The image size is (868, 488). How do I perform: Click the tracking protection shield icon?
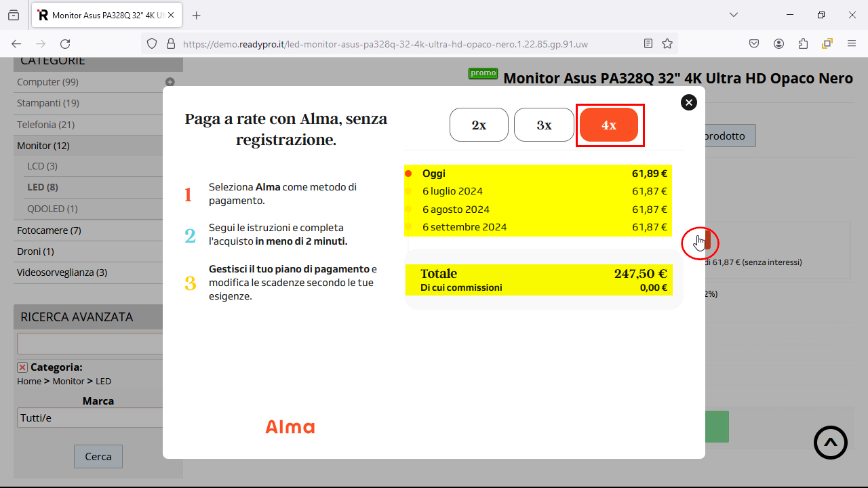[x=153, y=43]
